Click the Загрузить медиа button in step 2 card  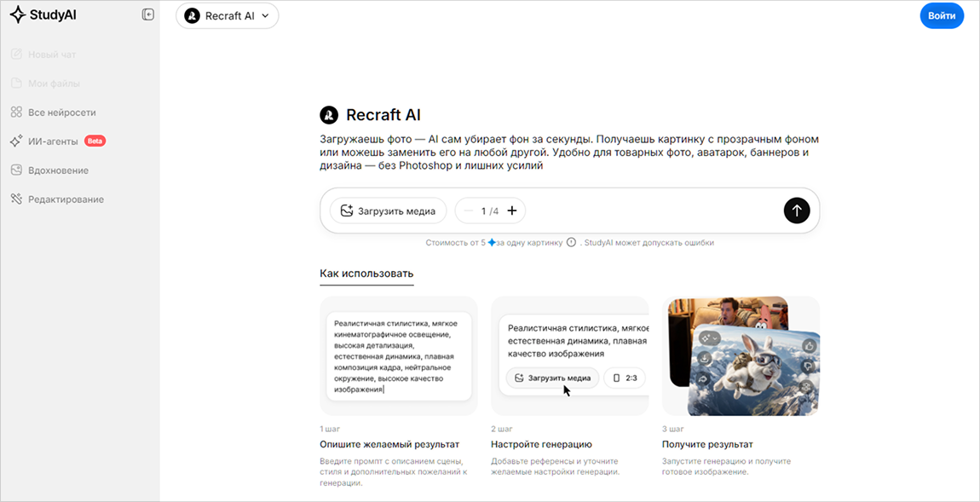pyautogui.click(x=552, y=378)
